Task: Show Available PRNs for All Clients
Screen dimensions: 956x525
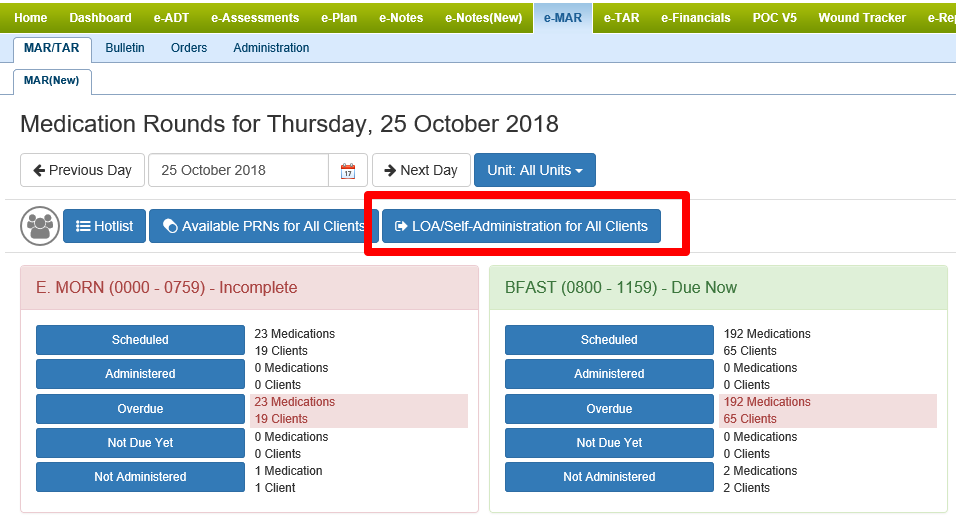Action: (x=264, y=226)
